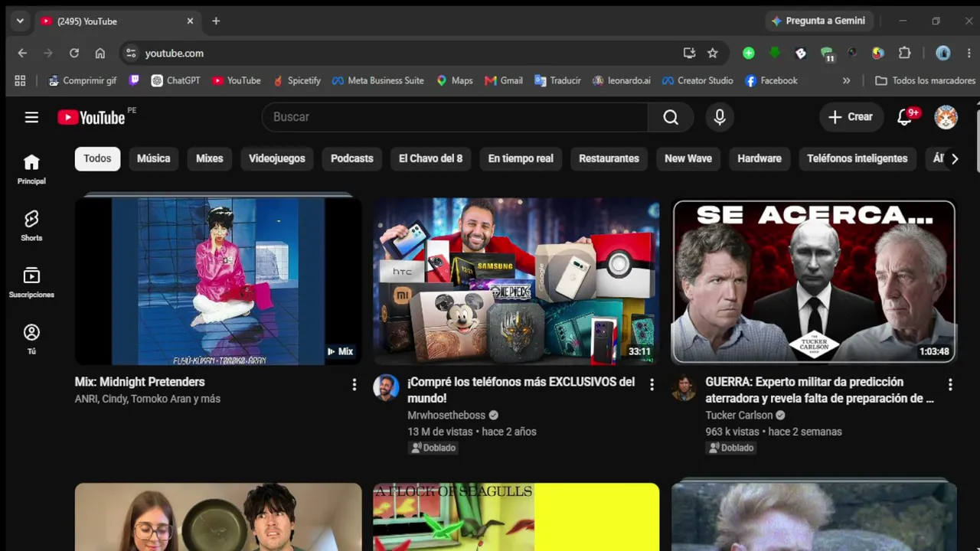Open Suscripciones in the sidebar
Screen dimensions: 980x551
click(31, 282)
